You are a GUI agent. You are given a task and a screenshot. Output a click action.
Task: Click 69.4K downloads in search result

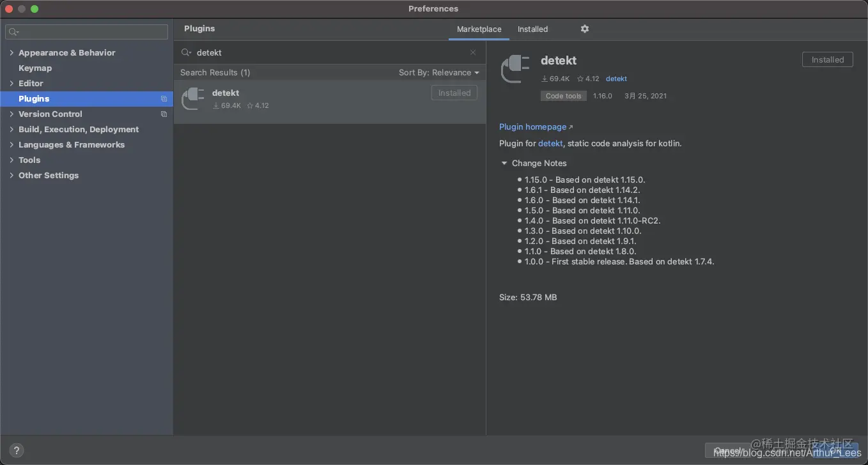pos(227,106)
